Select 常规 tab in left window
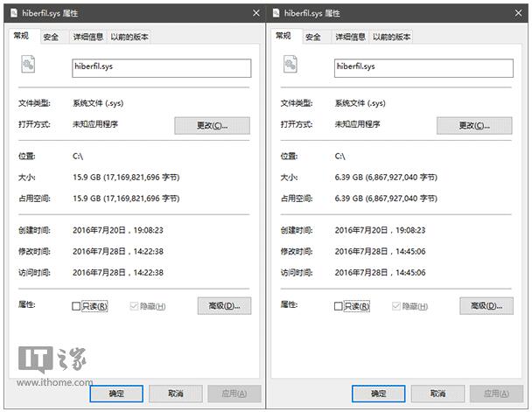Image resolution: width=532 pixels, height=412 pixels. 24,36
